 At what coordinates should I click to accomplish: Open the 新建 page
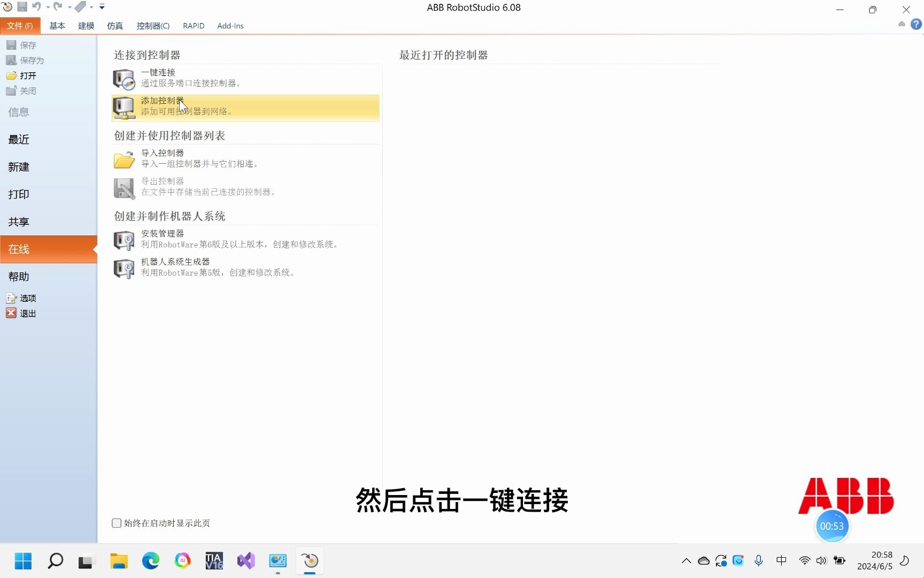19,167
